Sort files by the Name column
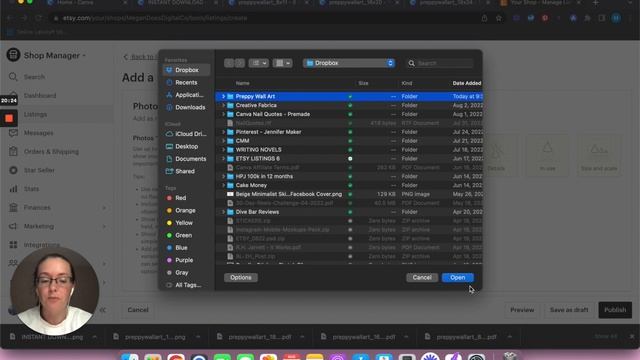640x360 pixels. point(242,83)
